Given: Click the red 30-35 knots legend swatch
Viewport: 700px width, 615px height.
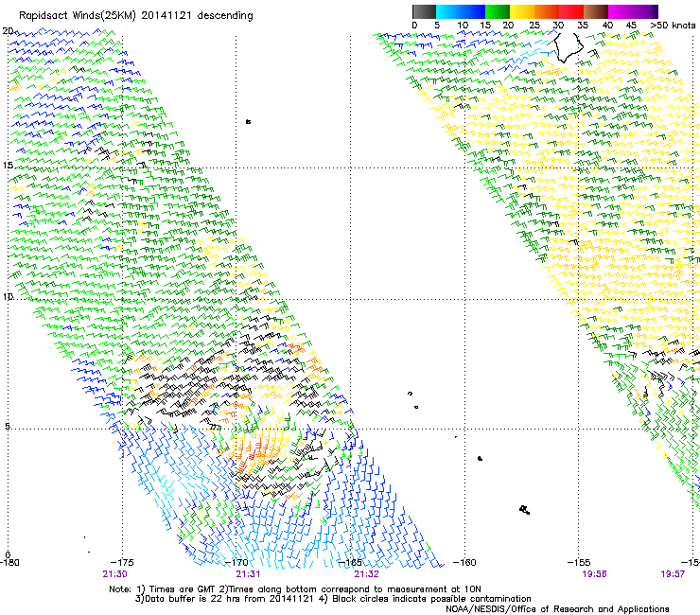Looking at the screenshot, I should tap(571, 11).
